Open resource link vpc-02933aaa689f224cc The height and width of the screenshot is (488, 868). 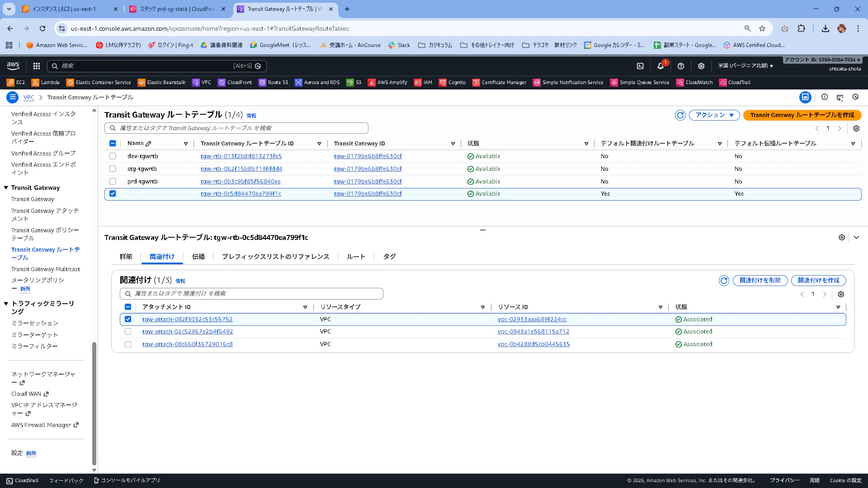[x=532, y=319]
